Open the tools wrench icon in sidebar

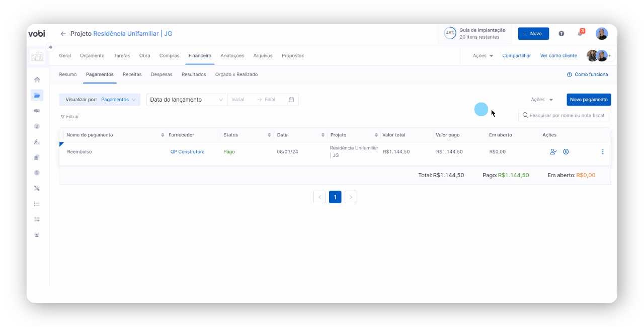(37, 188)
